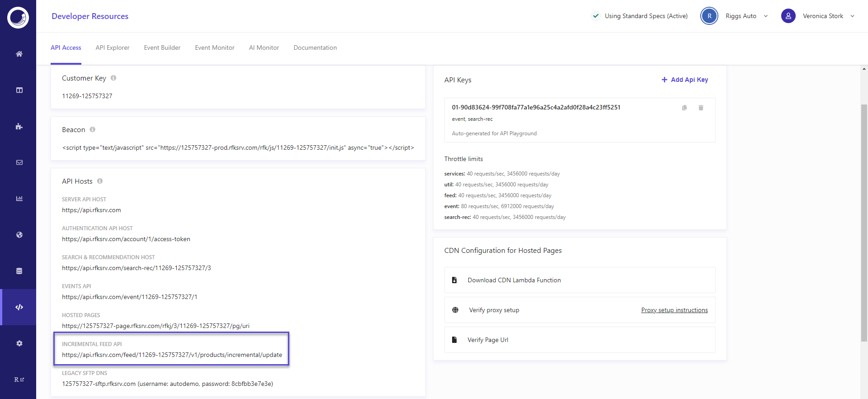Click the Developer Resources page title
868x399 pixels.
pos(90,16)
